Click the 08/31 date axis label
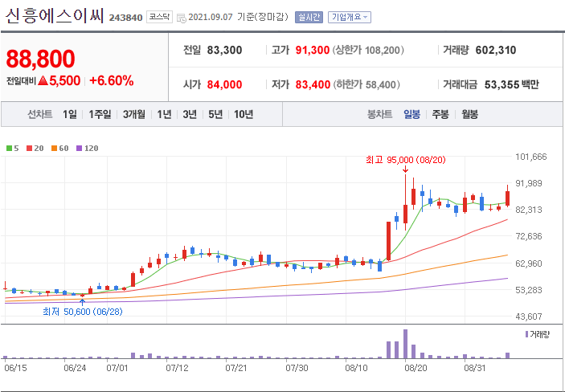 (x=475, y=368)
